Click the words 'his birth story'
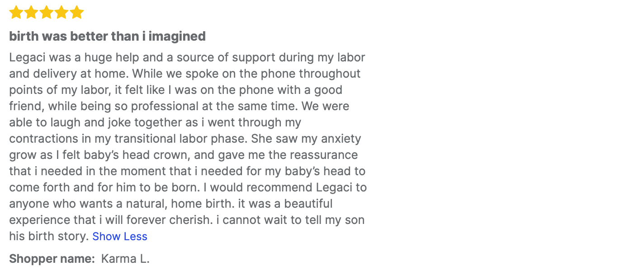Image resolution: width=644 pixels, height=270 pixels. [48, 236]
